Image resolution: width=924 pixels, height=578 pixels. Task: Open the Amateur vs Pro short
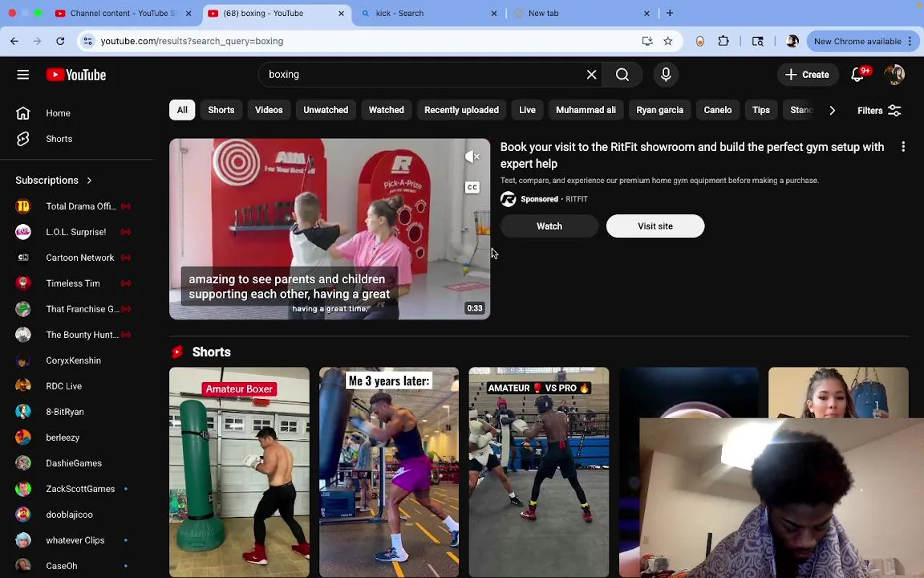(x=539, y=472)
